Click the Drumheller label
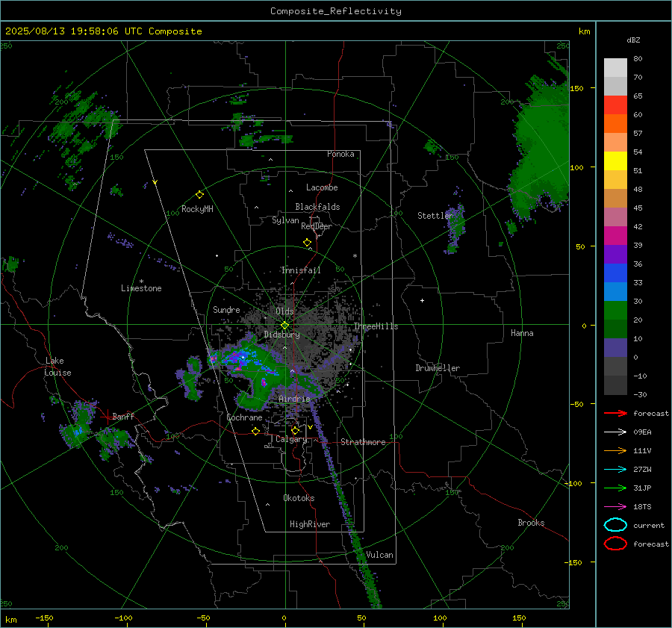The width and height of the screenshot is (672, 628). (x=438, y=368)
